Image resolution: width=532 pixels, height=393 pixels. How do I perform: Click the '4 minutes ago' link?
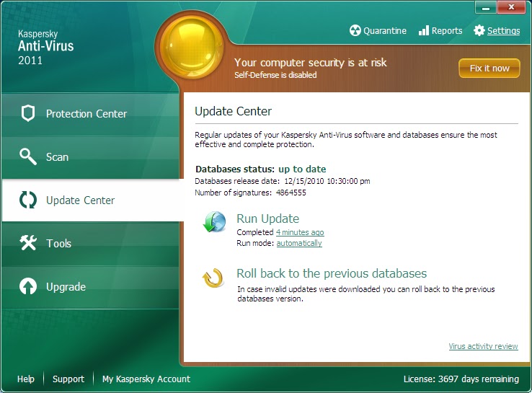click(x=300, y=232)
